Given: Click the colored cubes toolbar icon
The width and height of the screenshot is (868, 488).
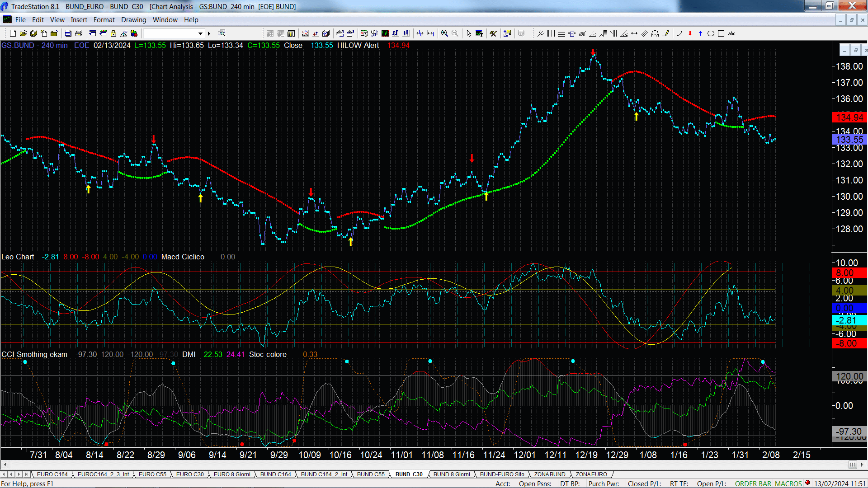Looking at the screenshot, I should point(134,33).
